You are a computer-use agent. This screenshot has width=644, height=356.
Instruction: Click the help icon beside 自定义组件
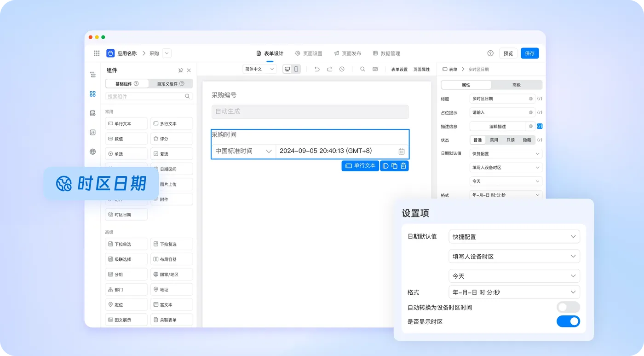tap(182, 84)
